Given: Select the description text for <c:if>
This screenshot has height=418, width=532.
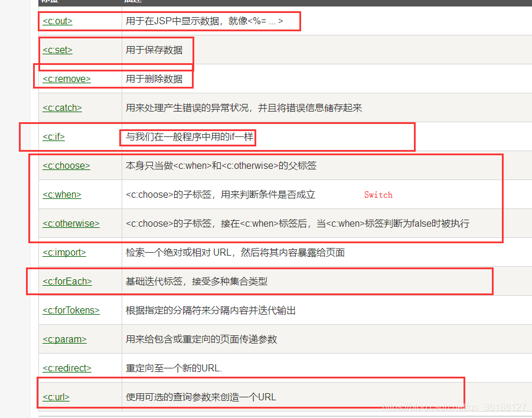Looking at the screenshot, I should coord(189,136).
